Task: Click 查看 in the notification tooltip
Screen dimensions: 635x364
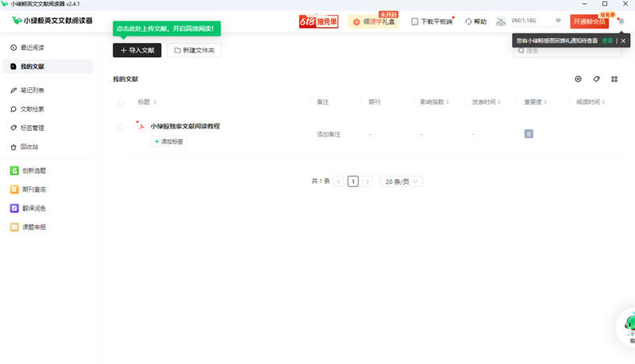Action: click(x=607, y=40)
